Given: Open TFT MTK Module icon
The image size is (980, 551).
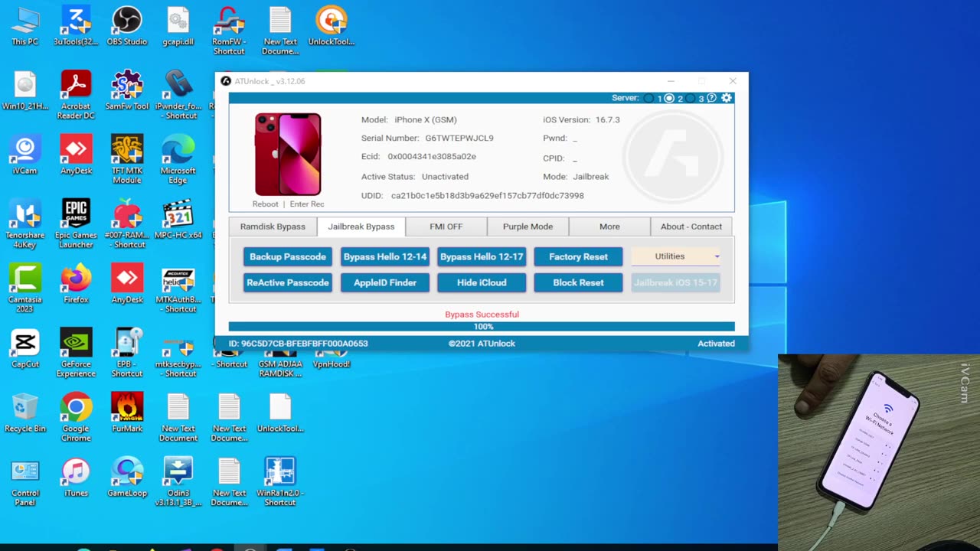Looking at the screenshot, I should pyautogui.click(x=127, y=160).
